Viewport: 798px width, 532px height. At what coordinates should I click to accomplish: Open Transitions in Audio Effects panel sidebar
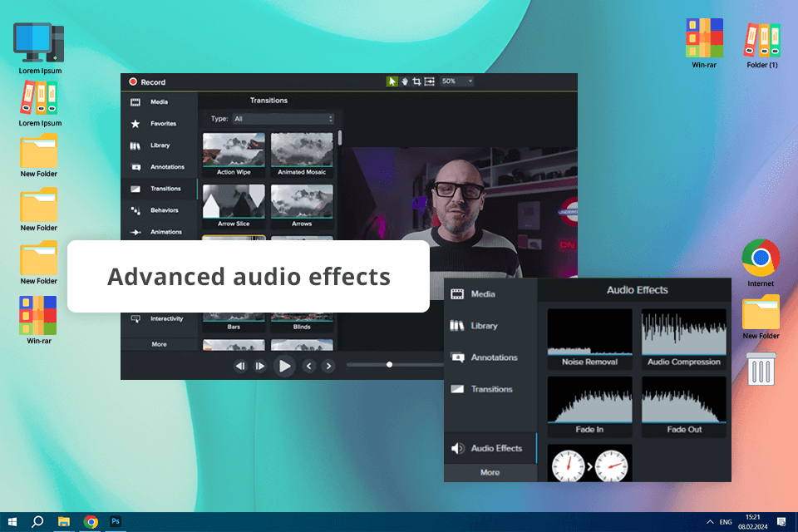[490, 389]
